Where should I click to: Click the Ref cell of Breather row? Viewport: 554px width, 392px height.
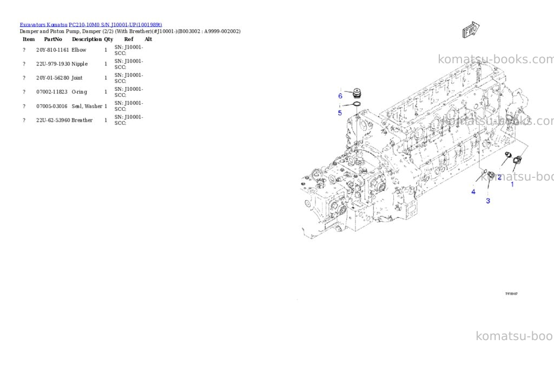[x=129, y=120]
